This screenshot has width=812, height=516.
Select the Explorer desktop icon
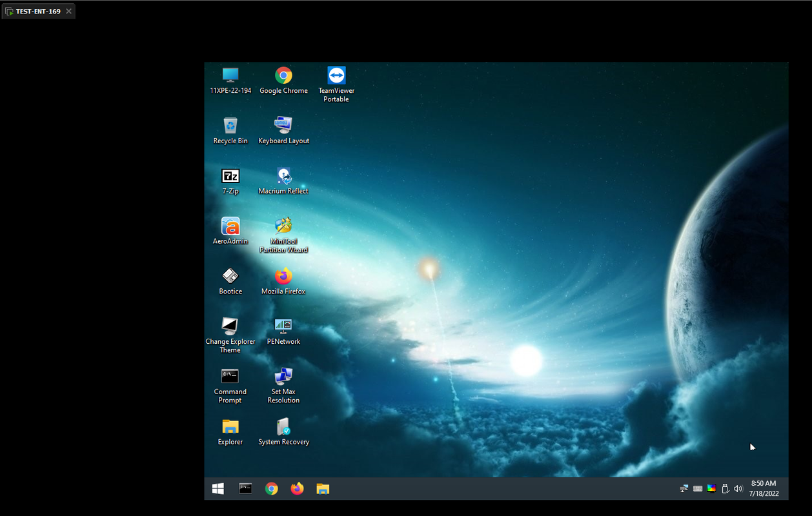[x=230, y=432]
